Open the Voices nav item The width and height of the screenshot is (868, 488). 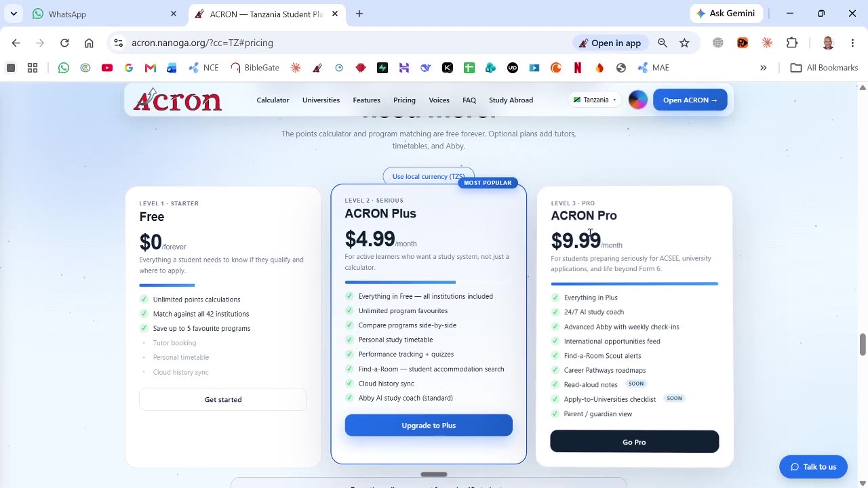point(439,100)
